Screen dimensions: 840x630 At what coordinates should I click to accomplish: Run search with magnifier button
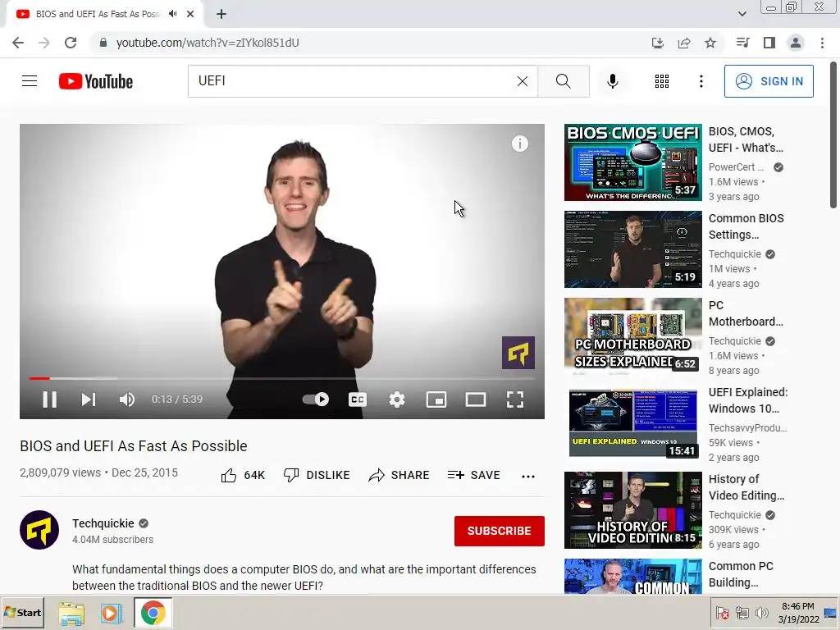click(563, 81)
